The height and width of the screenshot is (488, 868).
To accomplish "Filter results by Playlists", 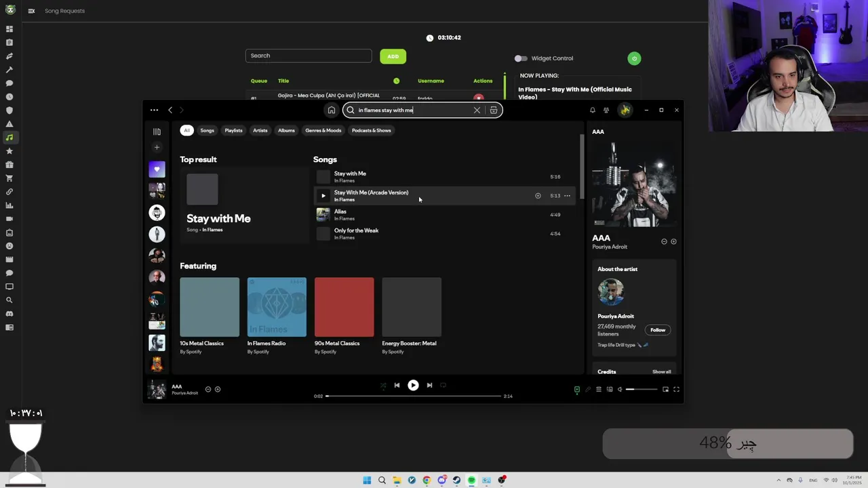I will click(x=233, y=130).
